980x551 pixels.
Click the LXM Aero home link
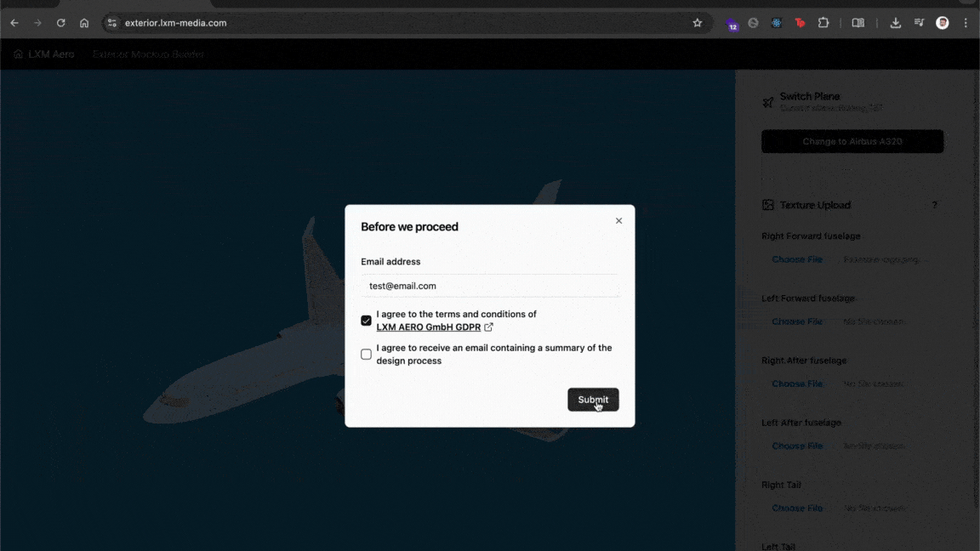(x=44, y=54)
